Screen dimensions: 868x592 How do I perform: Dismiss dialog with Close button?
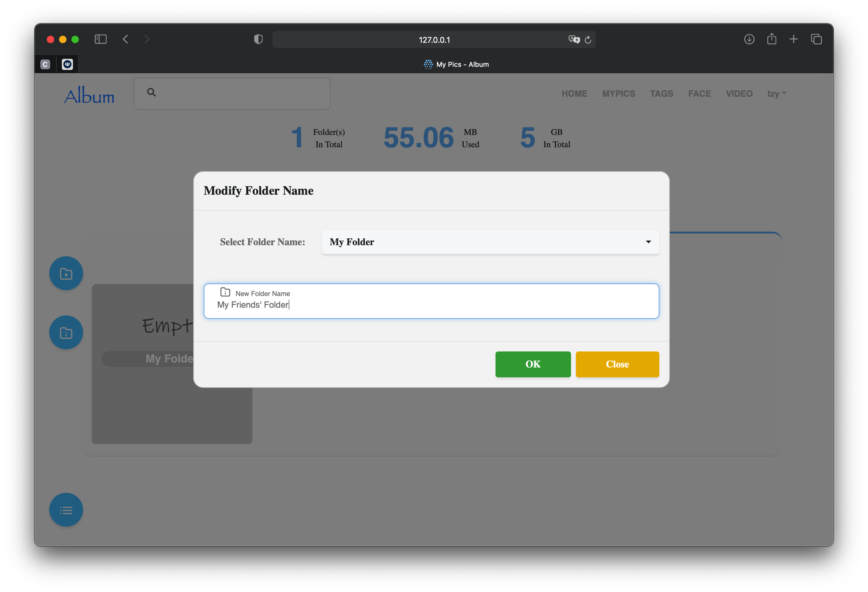pos(617,364)
